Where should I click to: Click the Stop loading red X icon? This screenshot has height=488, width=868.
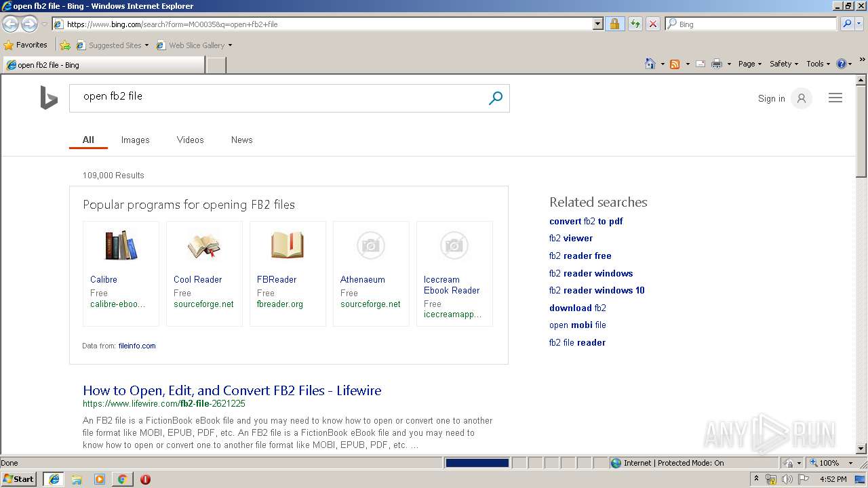tap(652, 24)
